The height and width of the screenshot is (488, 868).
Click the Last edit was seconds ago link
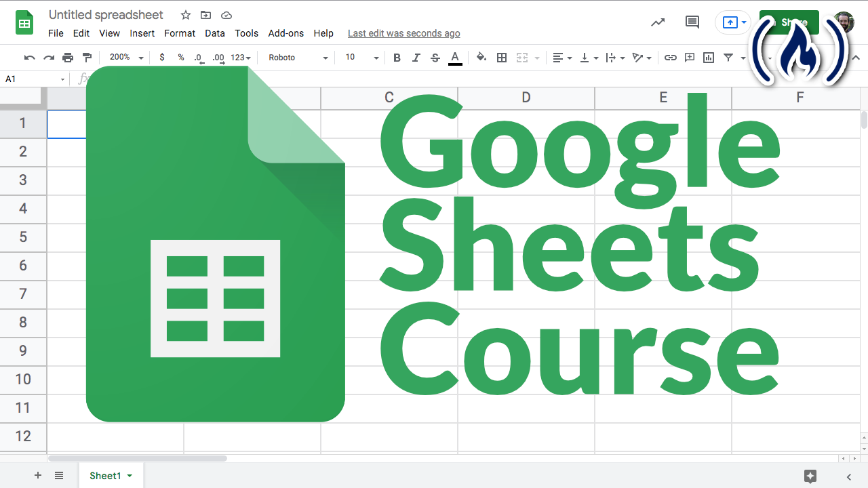403,33
